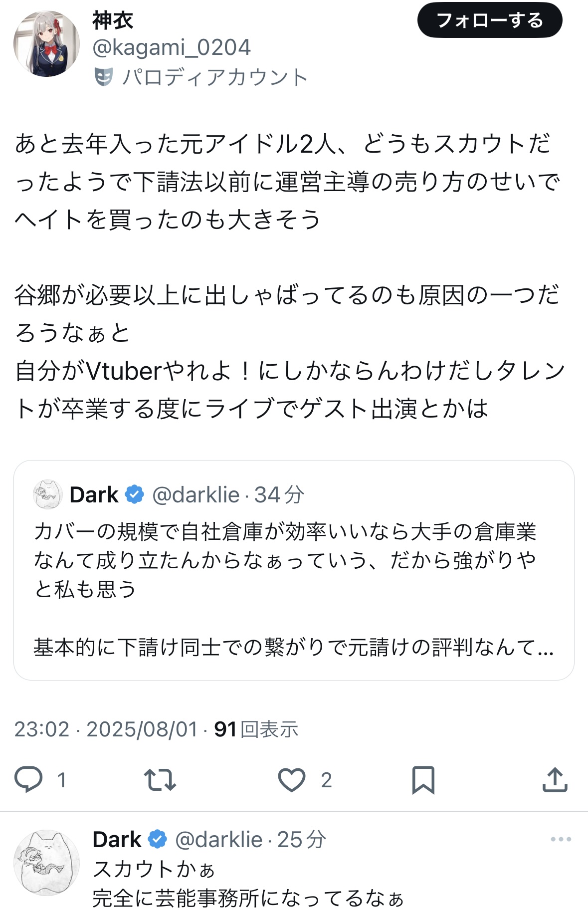
Task: Tap the 神衣 display name
Action: click(x=113, y=20)
